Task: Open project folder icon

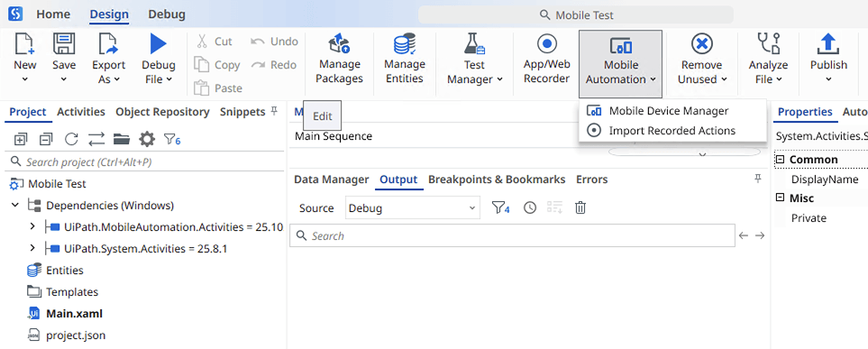Action: pyautogui.click(x=122, y=140)
